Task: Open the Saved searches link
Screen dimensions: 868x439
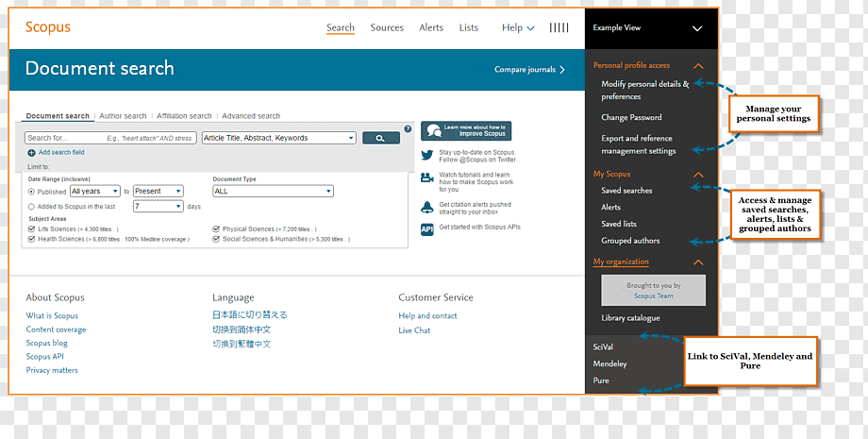Action: point(626,191)
